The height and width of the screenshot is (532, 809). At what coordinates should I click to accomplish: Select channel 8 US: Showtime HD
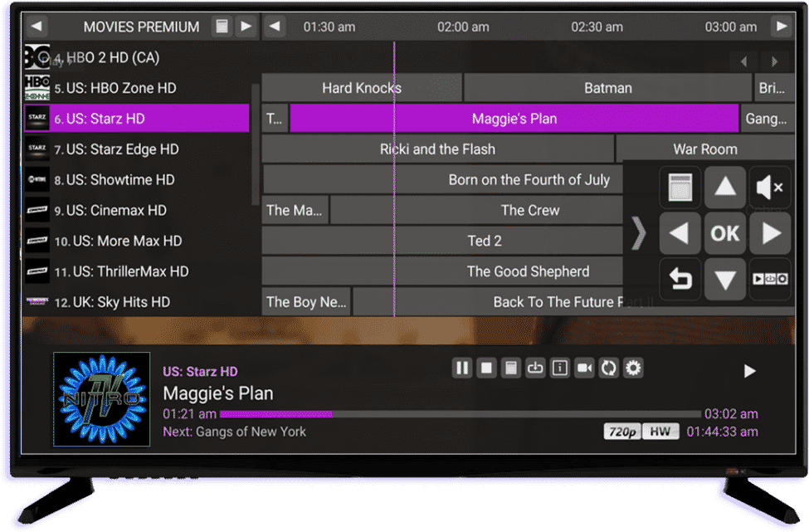137,179
